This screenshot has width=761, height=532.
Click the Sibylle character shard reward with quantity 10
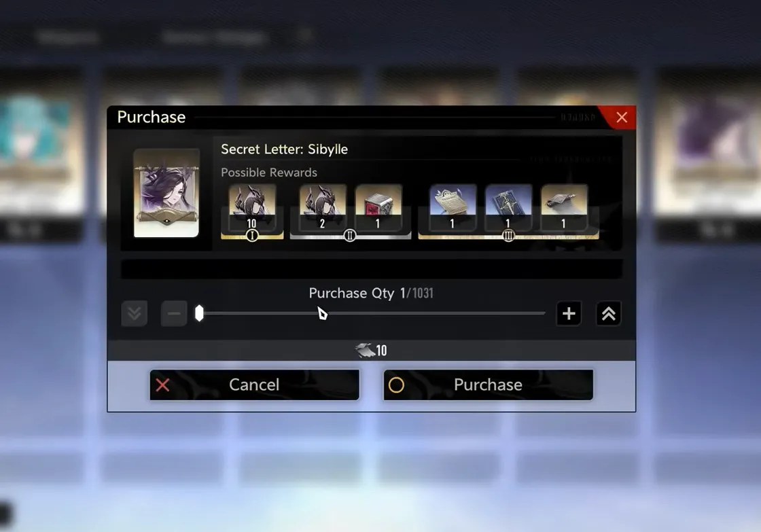pos(252,207)
